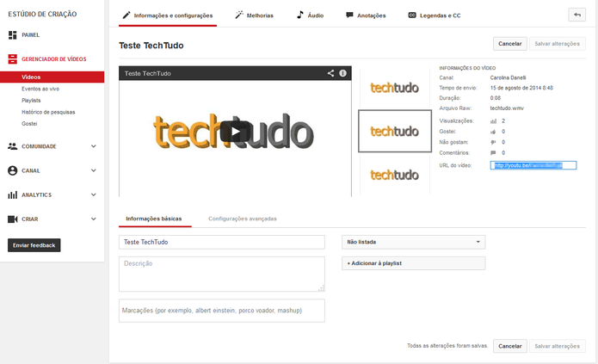Expand the Criar section chevron
Screen dimensions: 598x364
[x=94, y=219]
